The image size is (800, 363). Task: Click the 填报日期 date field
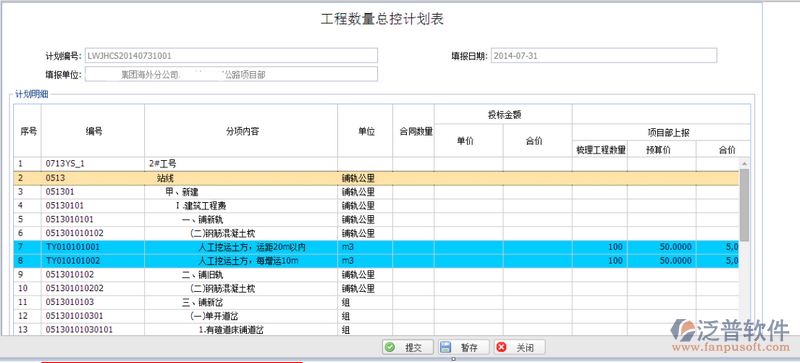[x=604, y=56]
